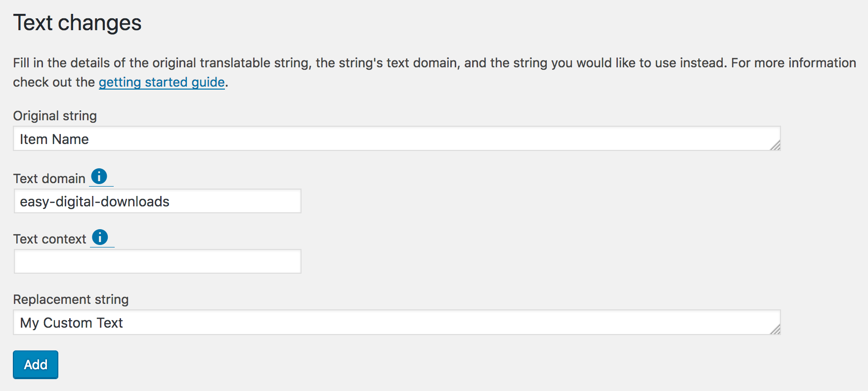Image resolution: width=868 pixels, height=391 pixels.
Task: Click the "Text domain" label
Action: click(49, 179)
